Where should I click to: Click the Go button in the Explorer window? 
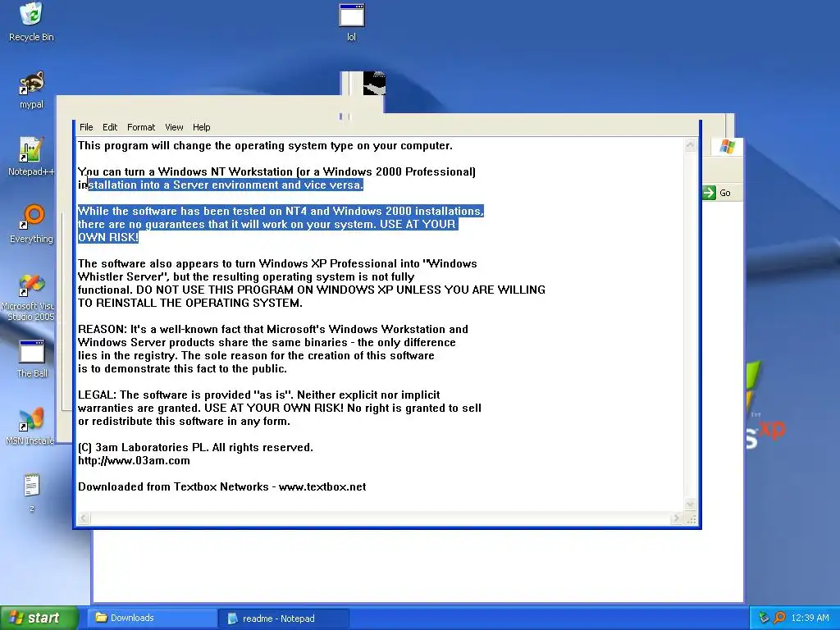718,193
